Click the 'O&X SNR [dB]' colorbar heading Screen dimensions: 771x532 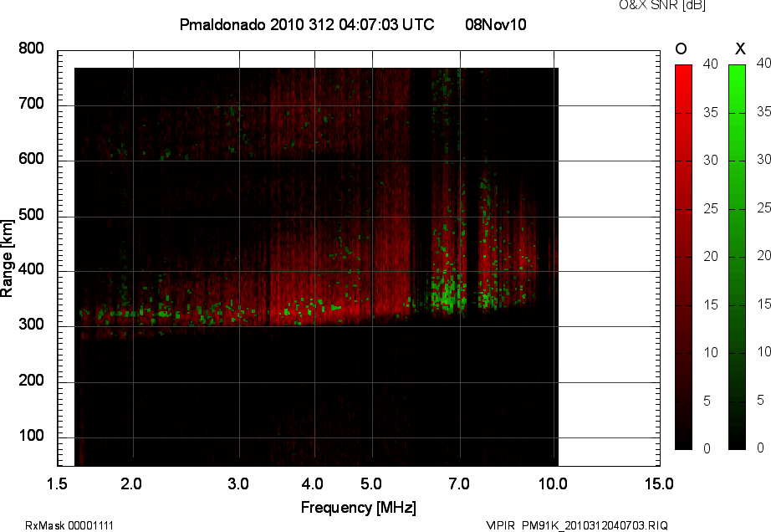pyautogui.click(x=661, y=5)
